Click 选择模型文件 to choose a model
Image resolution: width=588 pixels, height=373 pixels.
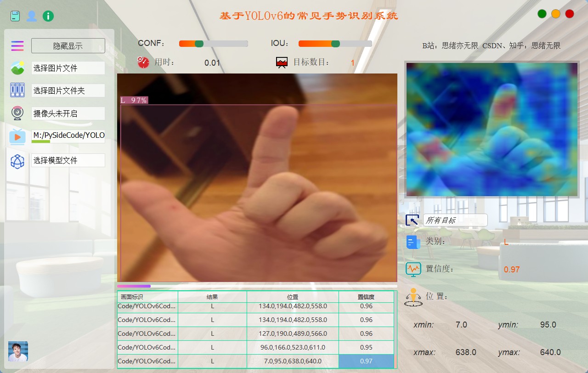click(x=68, y=160)
